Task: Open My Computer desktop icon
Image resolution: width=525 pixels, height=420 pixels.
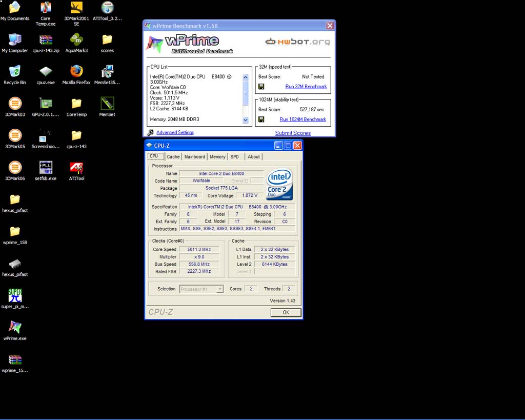Action: coord(15,43)
